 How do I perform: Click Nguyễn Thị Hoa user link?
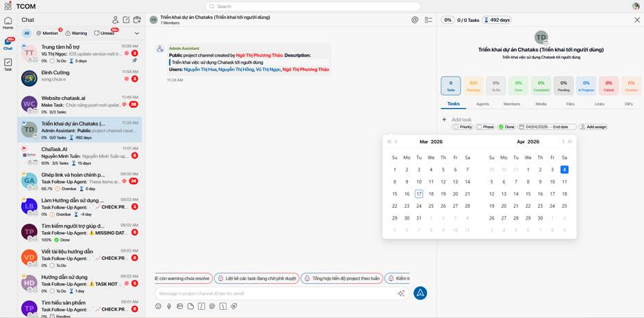(x=200, y=70)
